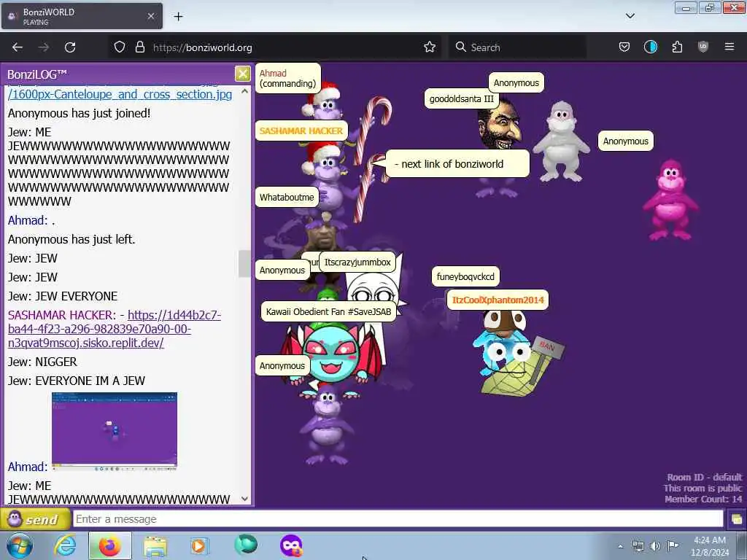Click the Itscrazyjummbox name tag
747x560 pixels.
point(357,262)
